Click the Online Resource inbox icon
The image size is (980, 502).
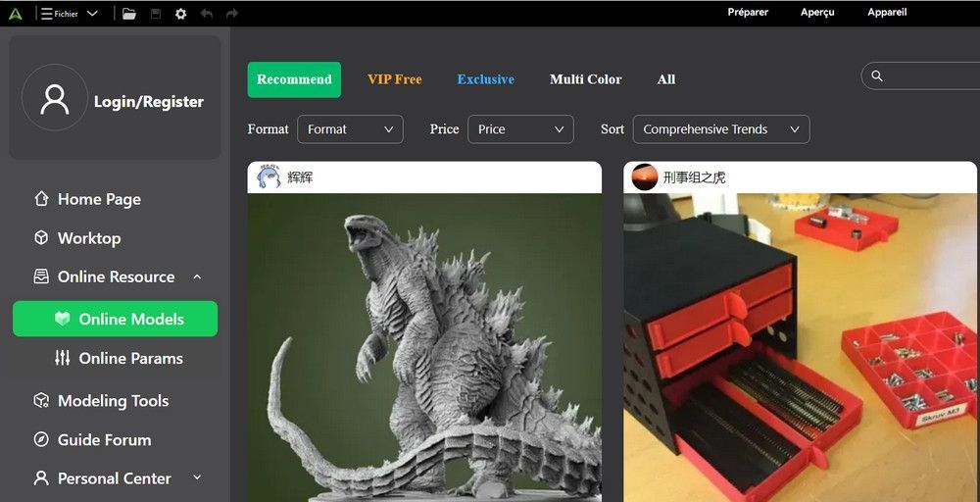point(41,276)
